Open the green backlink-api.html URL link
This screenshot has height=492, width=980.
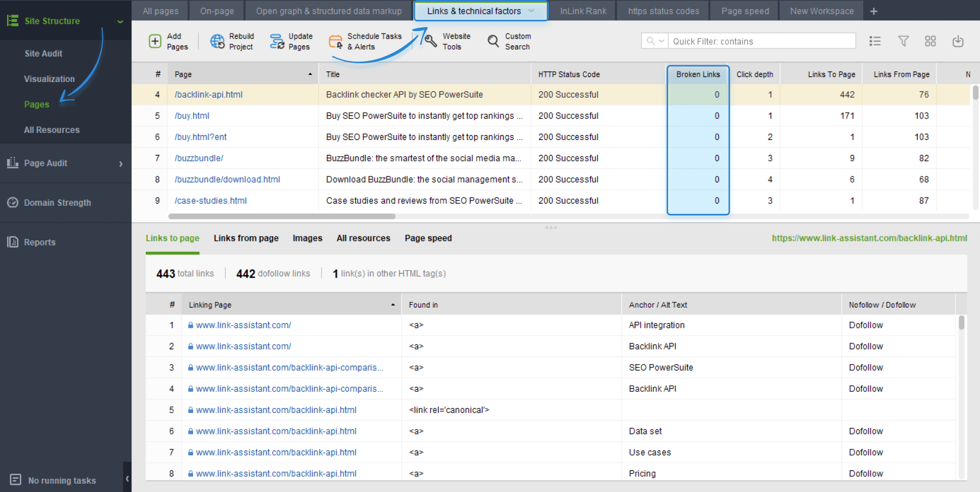tap(869, 238)
